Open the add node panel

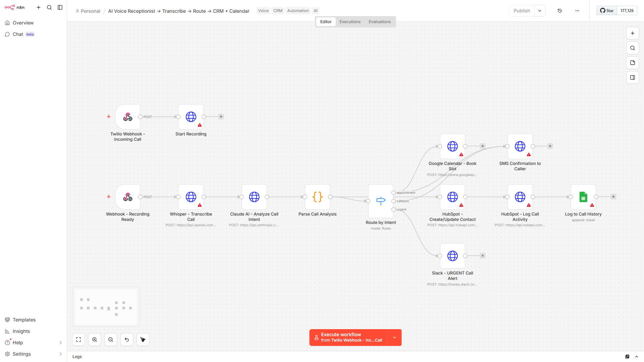coord(633,33)
